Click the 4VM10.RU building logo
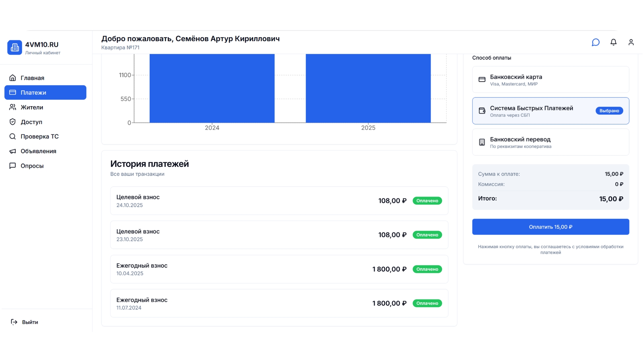This screenshot has height=362, width=644. [15, 48]
